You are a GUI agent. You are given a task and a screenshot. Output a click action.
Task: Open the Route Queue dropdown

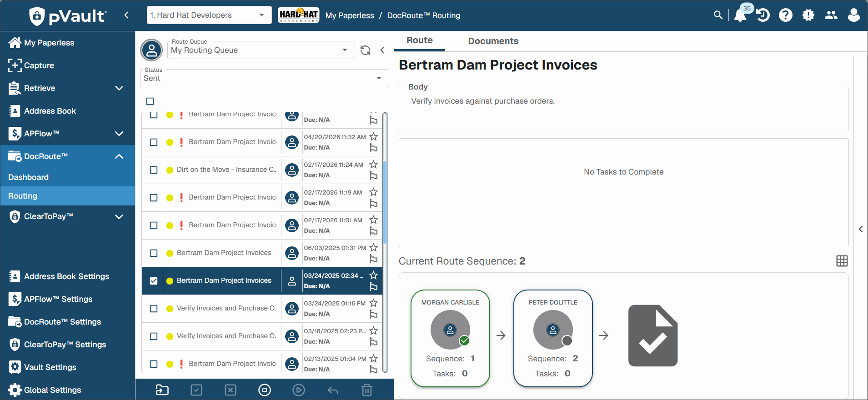[261, 50]
